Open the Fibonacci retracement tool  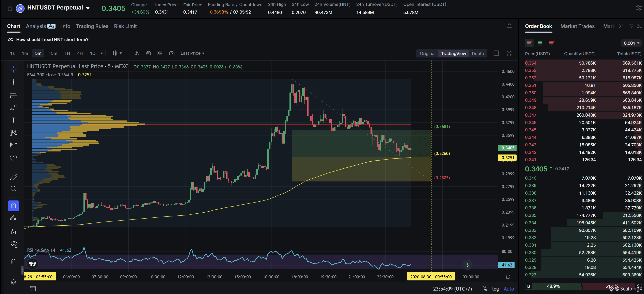14,95
